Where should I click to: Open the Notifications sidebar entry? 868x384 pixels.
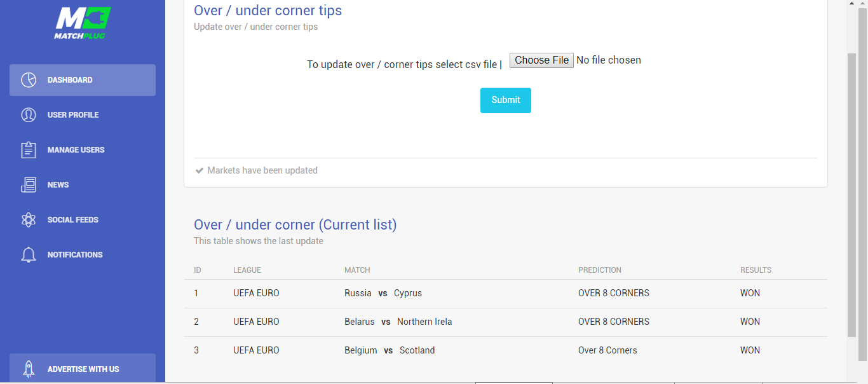point(83,255)
